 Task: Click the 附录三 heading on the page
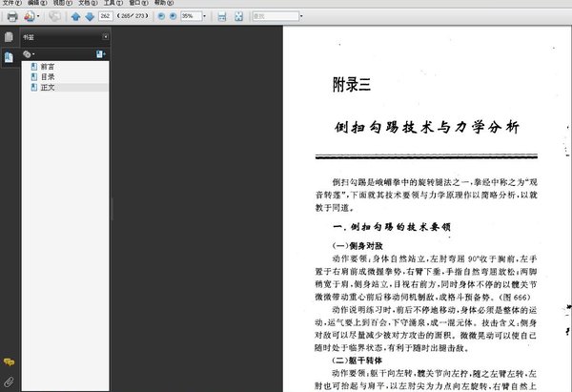pyautogui.click(x=351, y=85)
